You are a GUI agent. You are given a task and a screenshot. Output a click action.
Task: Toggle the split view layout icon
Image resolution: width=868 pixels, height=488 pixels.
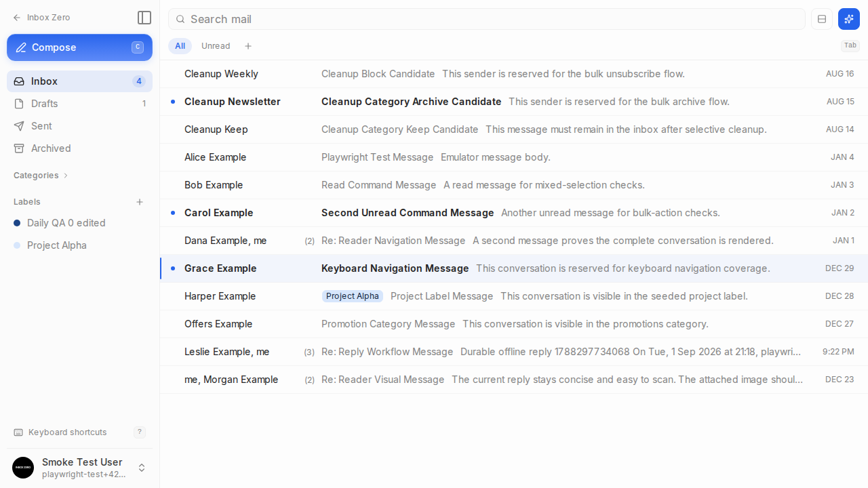822,19
